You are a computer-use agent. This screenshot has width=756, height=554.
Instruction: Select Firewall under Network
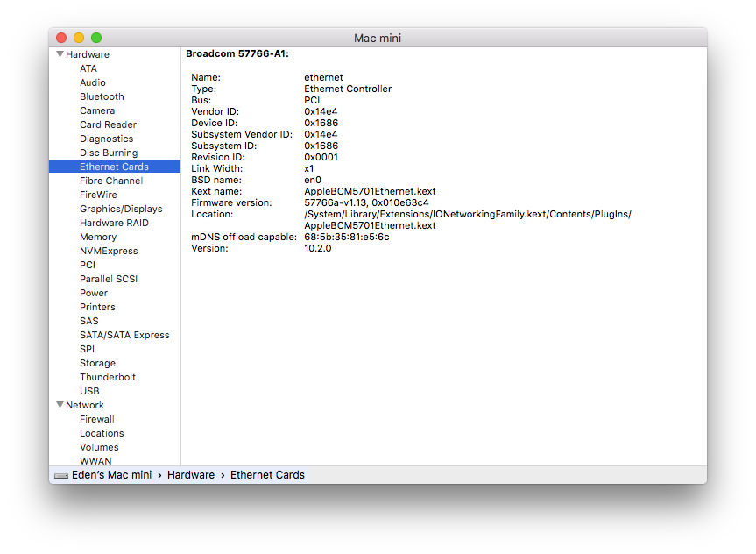(x=97, y=419)
